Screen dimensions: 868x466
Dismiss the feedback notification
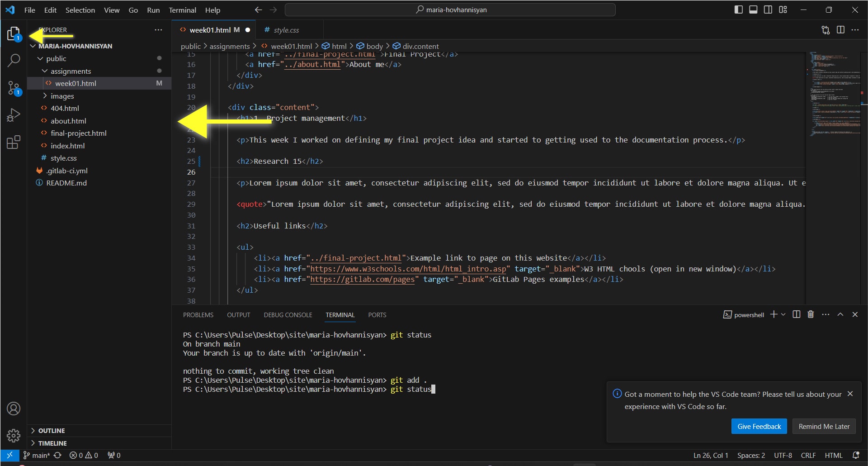(850, 394)
